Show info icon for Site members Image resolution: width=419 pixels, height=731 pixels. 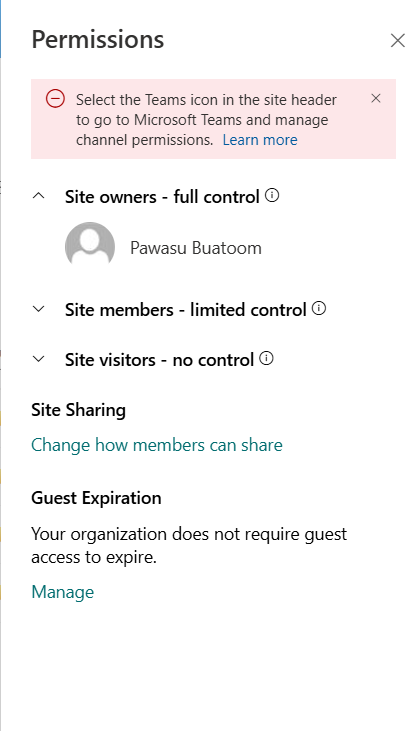[319, 308]
